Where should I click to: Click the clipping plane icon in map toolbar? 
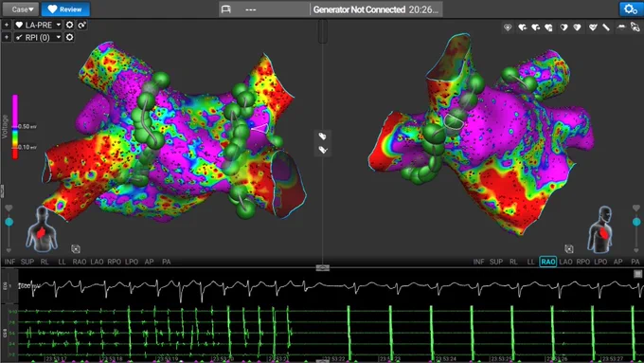click(621, 27)
